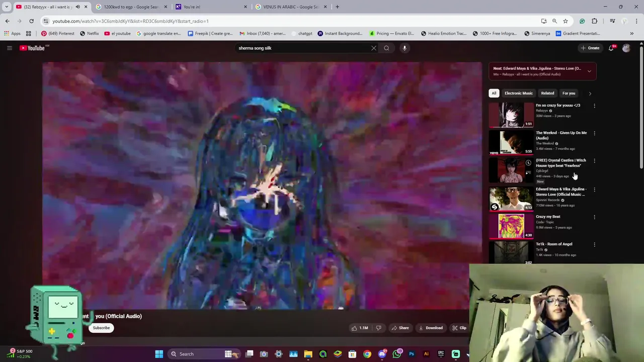Open the chatgpt bookmark

pos(301,33)
